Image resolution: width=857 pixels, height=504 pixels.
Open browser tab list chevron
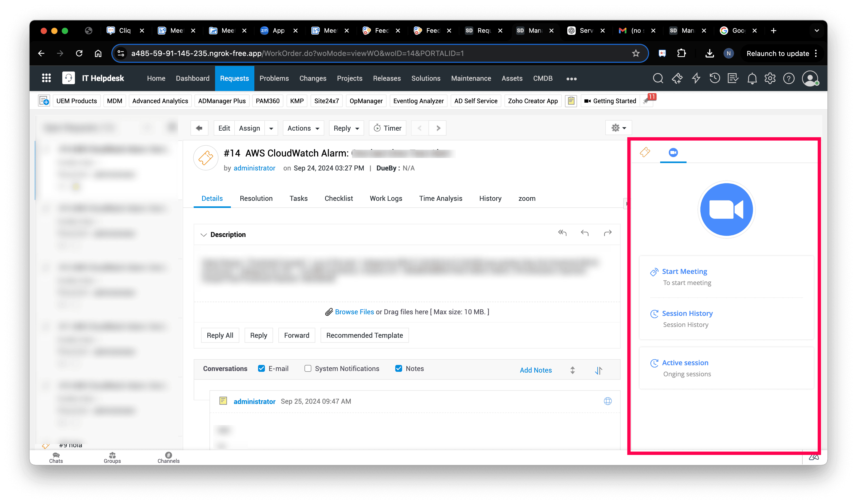pyautogui.click(x=817, y=31)
